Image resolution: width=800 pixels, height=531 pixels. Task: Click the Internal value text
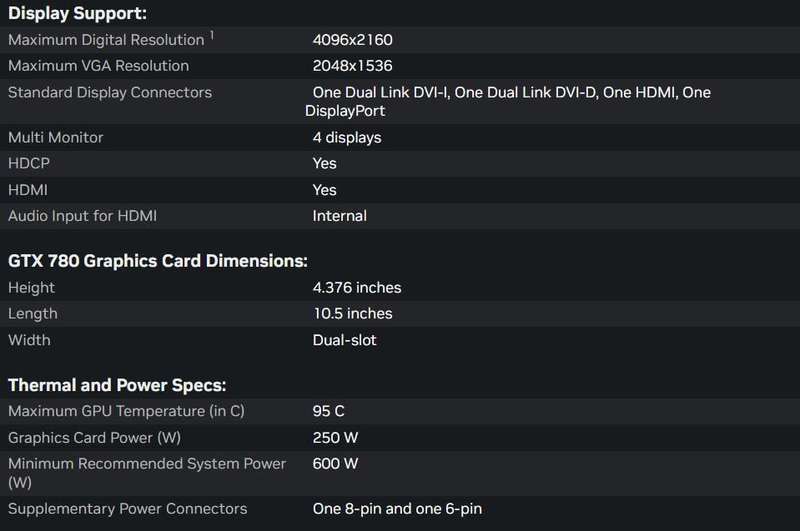click(x=340, y=216)
